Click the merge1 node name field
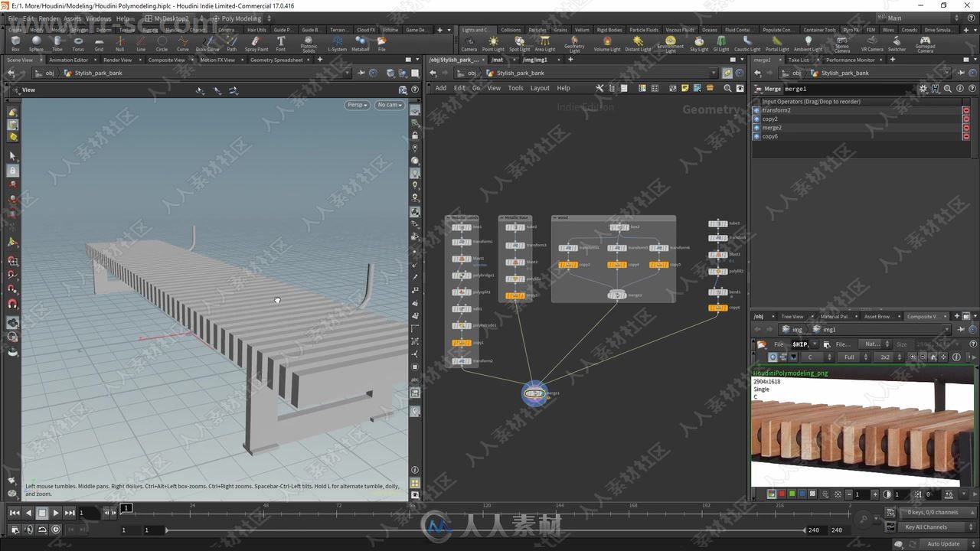Image resolution: width=980 pixels, height=551 pixels. click(850, 89)
